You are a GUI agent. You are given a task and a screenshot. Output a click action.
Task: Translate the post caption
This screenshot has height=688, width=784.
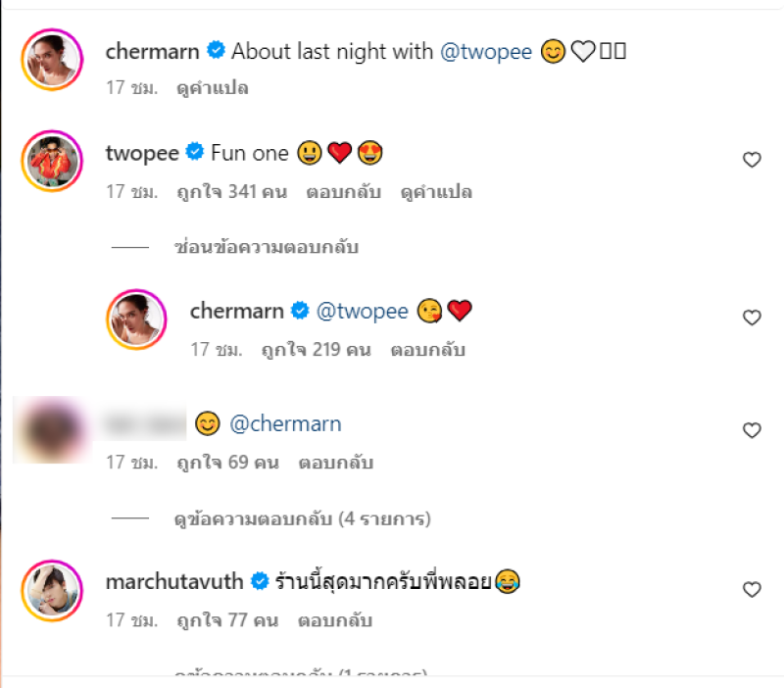coord(212,87)
